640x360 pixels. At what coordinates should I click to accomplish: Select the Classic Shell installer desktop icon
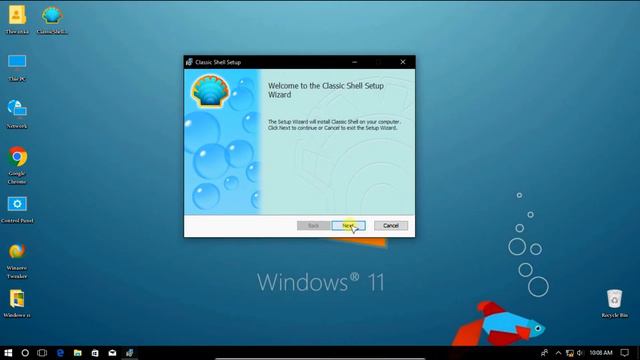coord(52,20)
